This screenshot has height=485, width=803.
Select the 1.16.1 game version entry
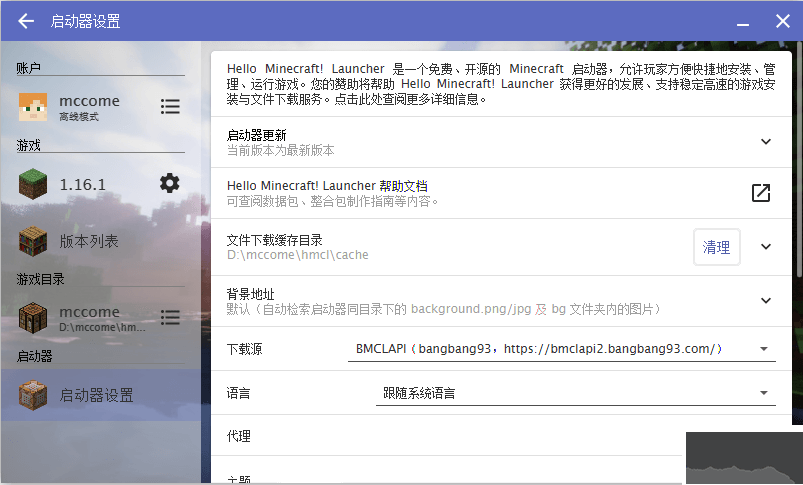(101, 184)
